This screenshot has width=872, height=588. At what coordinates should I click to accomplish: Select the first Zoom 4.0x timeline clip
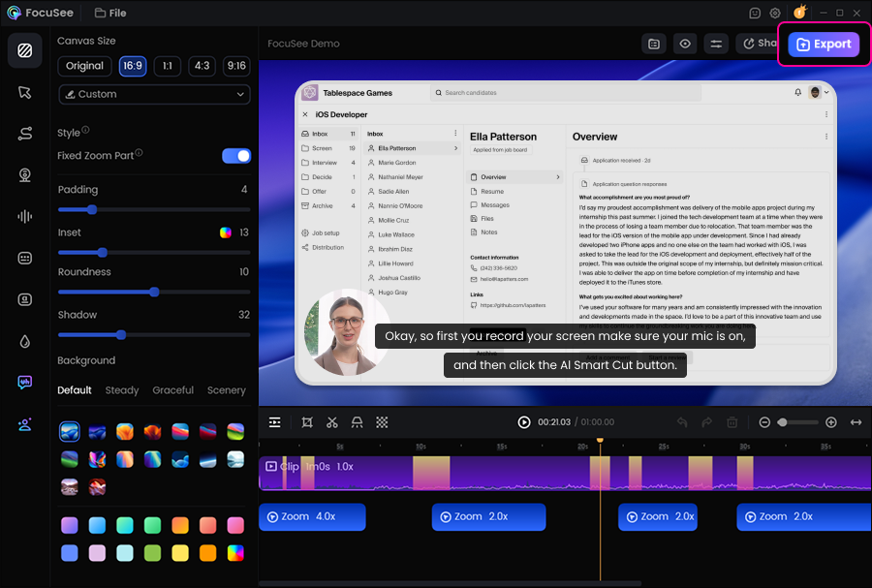click(x=312, y=517)
